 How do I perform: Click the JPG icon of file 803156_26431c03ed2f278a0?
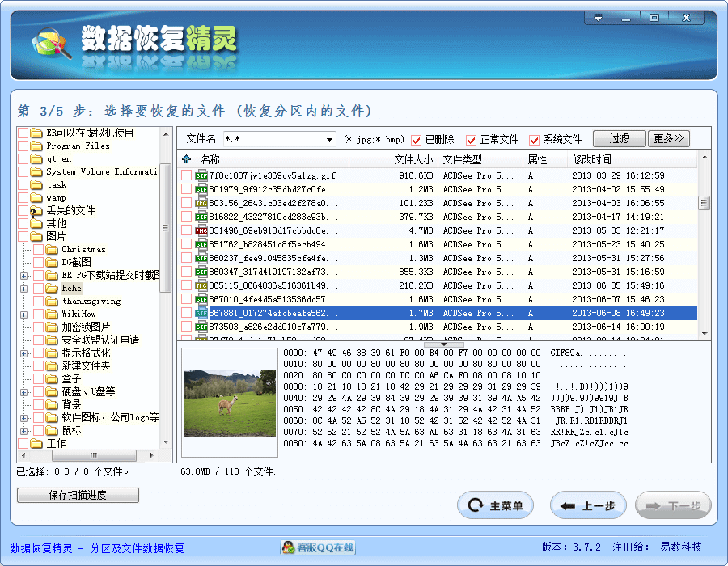201,203
